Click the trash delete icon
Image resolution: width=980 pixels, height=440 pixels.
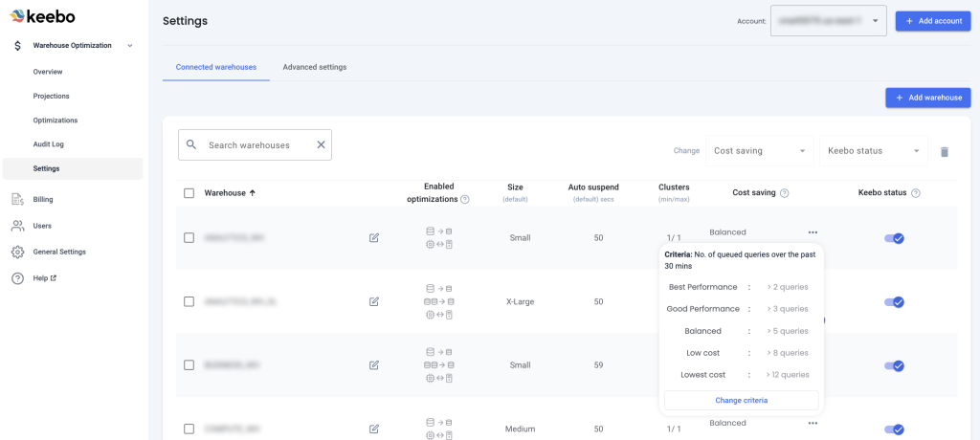click(945, 151)
